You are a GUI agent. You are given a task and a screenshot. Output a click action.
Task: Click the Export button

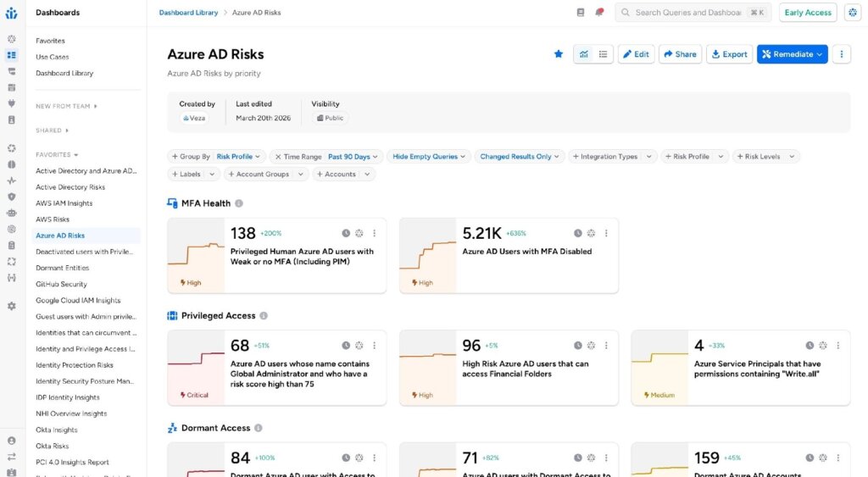point(729,54)
